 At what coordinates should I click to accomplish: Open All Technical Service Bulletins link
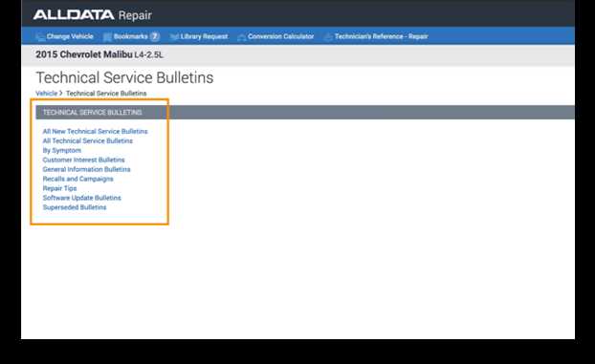point(88,140)
